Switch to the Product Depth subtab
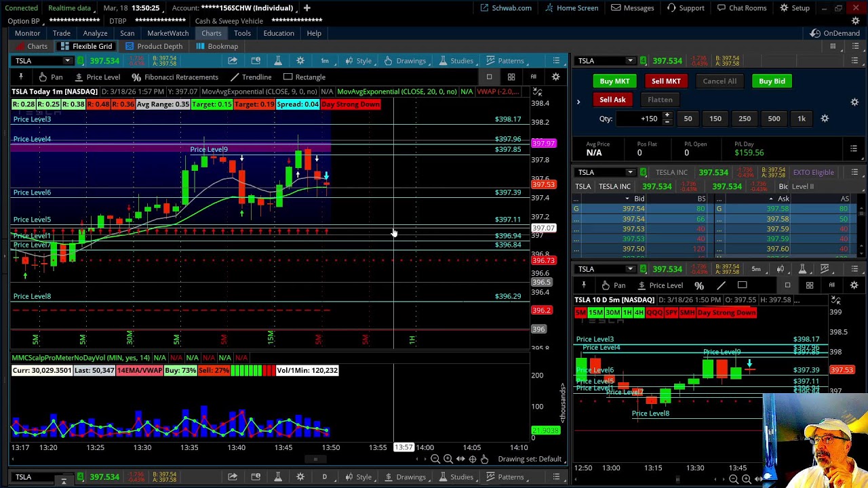Screen dimensions: 868x488 coord(154,46)
